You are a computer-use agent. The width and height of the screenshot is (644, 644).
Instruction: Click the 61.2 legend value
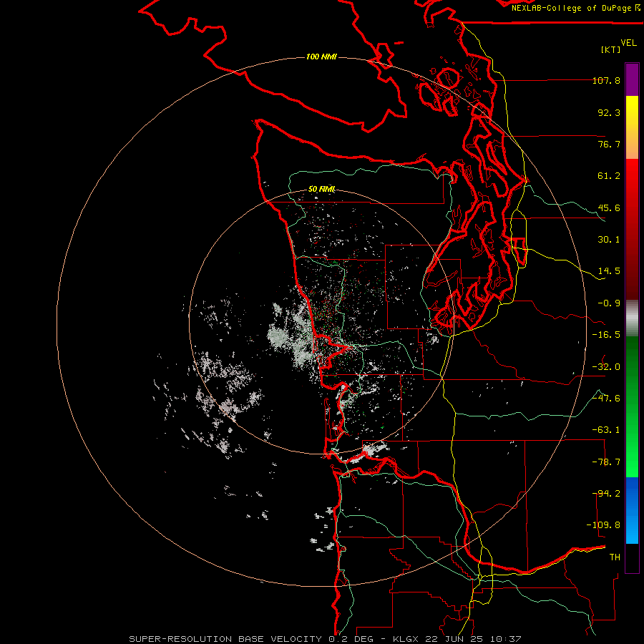[x=609, y=176]
